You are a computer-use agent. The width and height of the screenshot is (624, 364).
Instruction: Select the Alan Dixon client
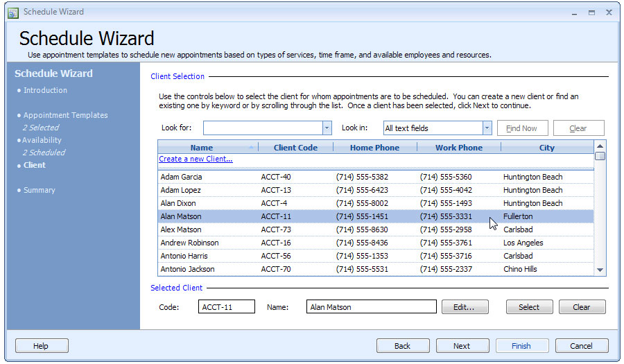click(x=376, y=203)
